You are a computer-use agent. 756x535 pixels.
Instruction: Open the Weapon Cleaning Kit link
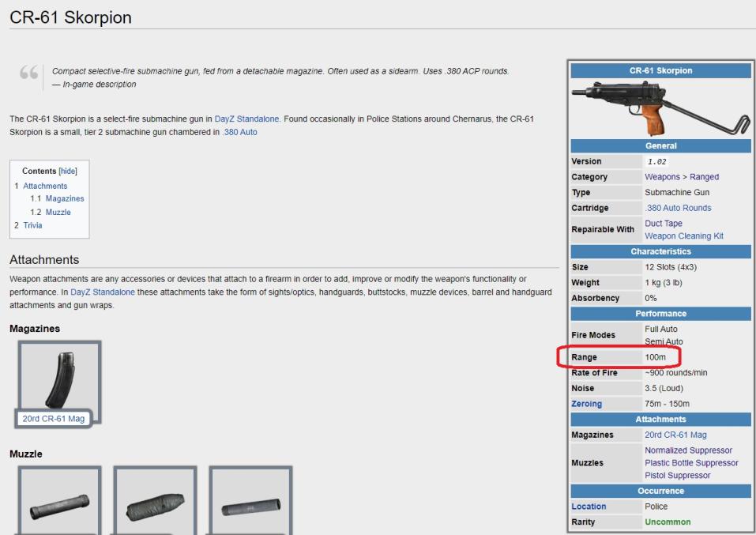(683, 236)
